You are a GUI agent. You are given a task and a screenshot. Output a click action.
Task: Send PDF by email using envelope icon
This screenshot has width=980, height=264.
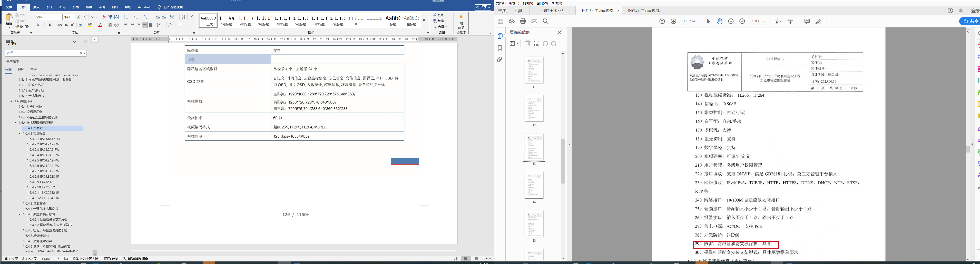(x=534, y=21)
